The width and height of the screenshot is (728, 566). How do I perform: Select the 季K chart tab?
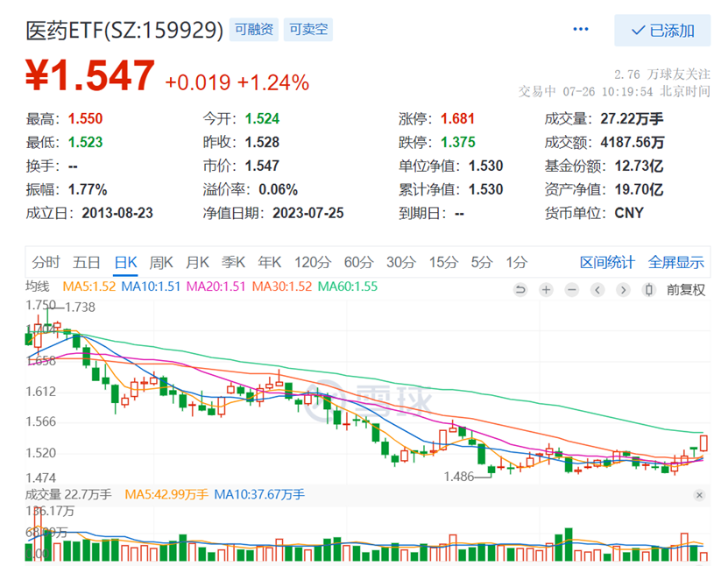point(233,262)
